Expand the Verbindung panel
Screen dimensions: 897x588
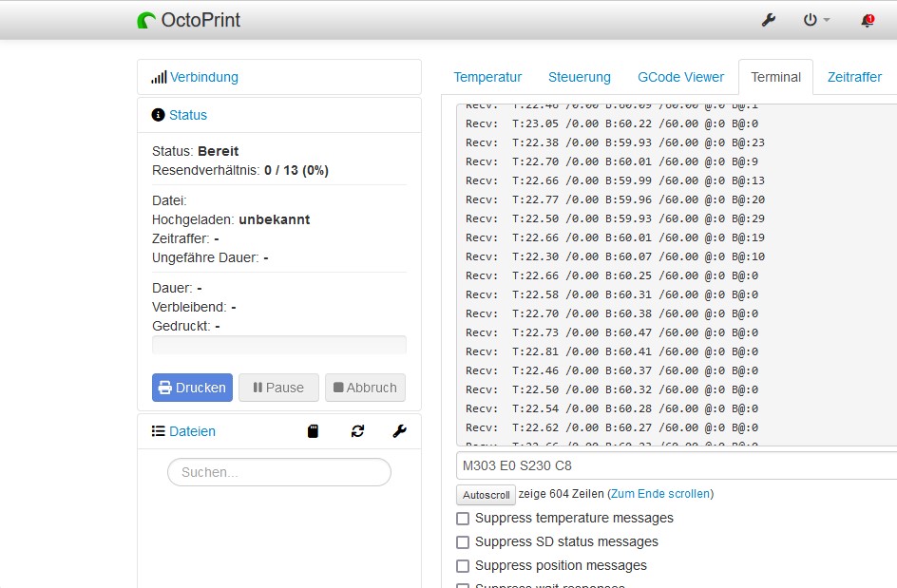pos(203,77)
